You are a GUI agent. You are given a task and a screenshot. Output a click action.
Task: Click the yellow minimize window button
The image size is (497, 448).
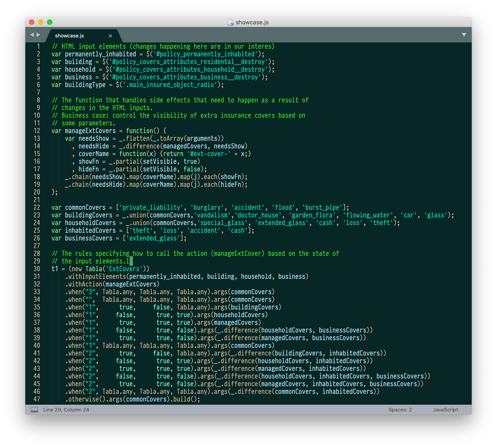[x=41, y=22]
